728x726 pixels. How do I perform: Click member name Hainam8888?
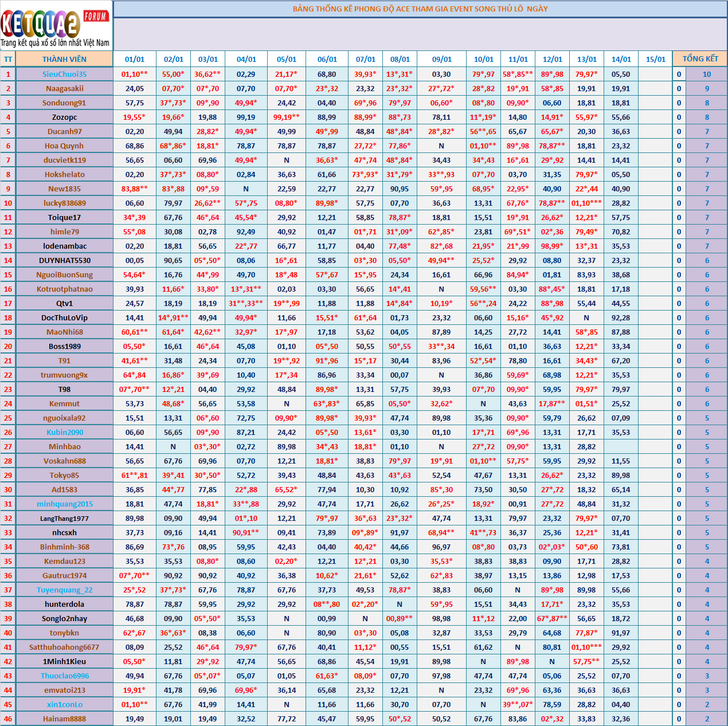click(64, 719)
